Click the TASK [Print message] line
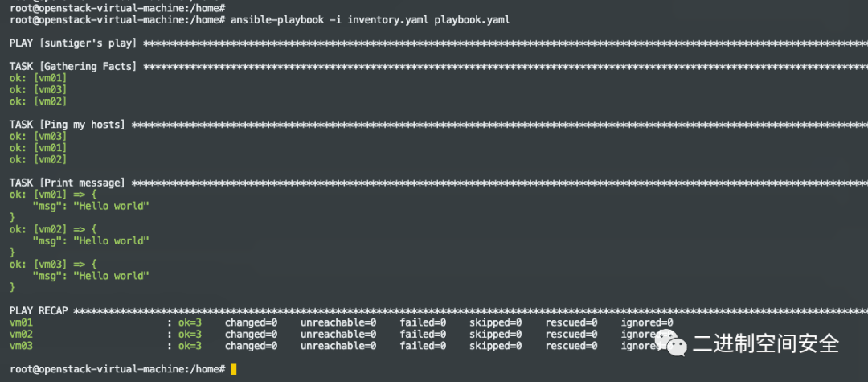This screenshot has width=868, height=382. pyautogui.click(x=68, y=183)
